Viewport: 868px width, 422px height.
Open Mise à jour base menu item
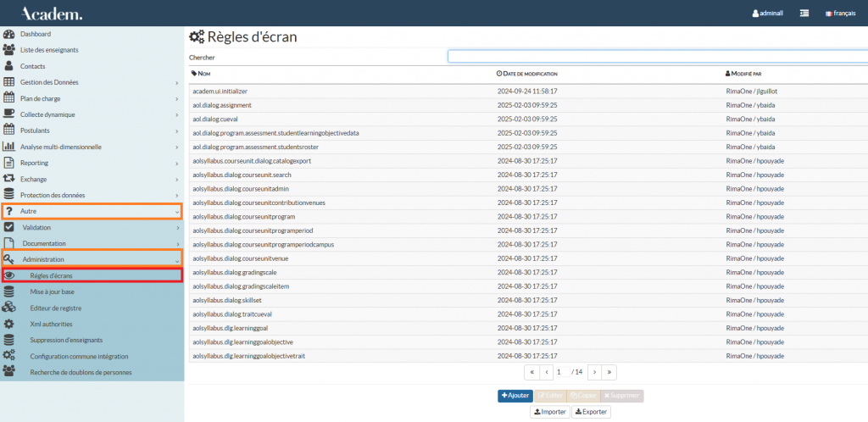[53, 292]
